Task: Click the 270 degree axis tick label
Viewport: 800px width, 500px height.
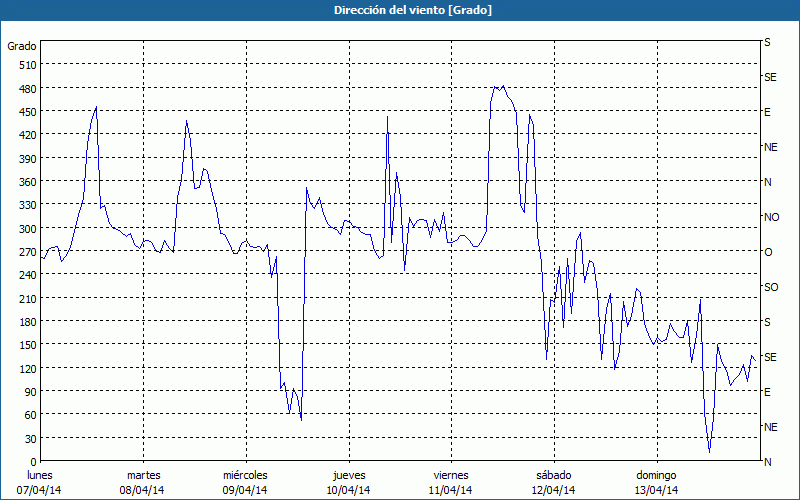Action: 26,252
